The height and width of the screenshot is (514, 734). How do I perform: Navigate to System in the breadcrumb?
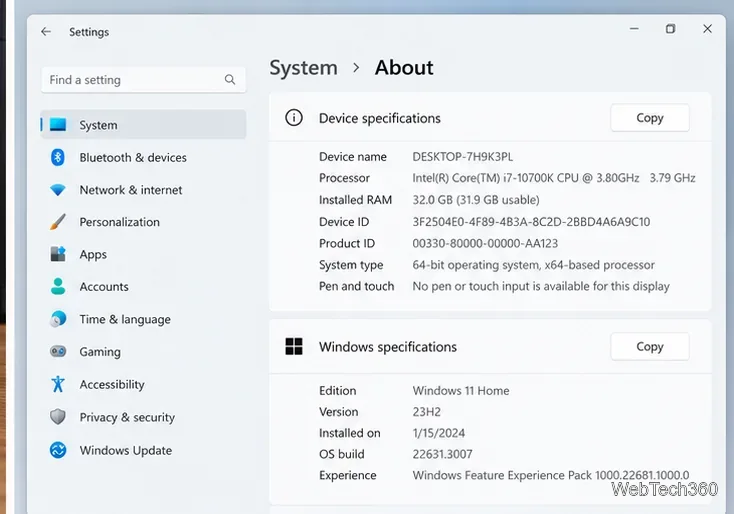click(x=303, y=67)
